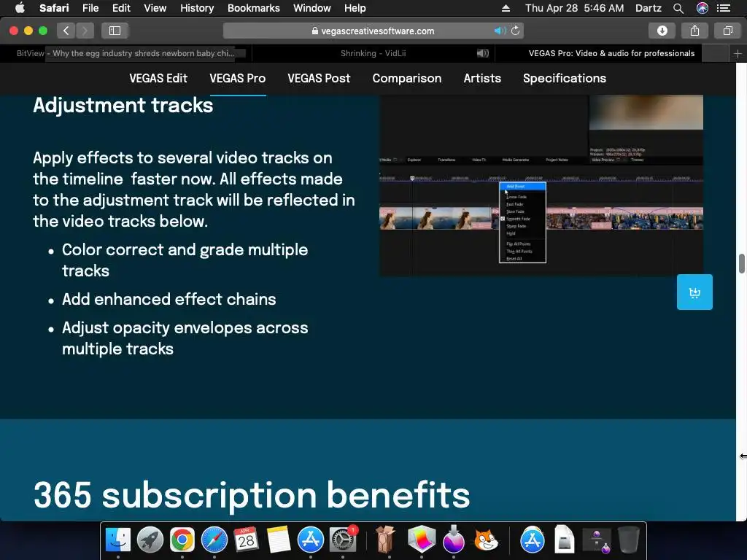Open Finder from the Dock

[x=117, y=540]
